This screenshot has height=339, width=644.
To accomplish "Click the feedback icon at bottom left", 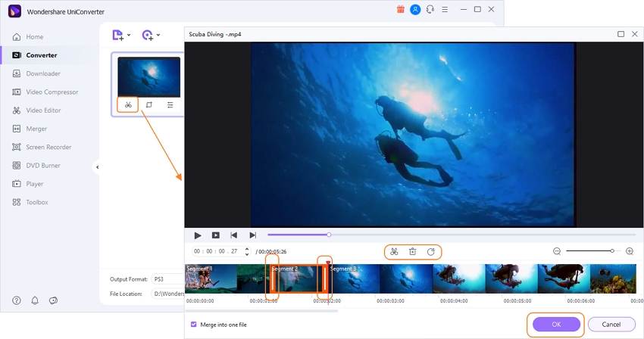I will (53, 300).
